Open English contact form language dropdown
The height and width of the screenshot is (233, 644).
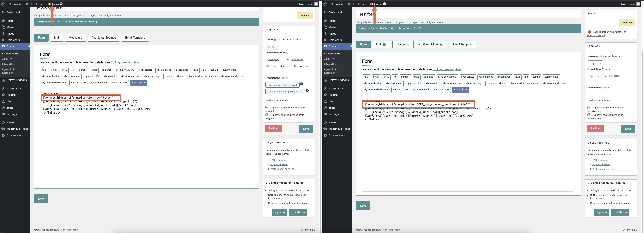pyautogui.click(x=595, y=63)
